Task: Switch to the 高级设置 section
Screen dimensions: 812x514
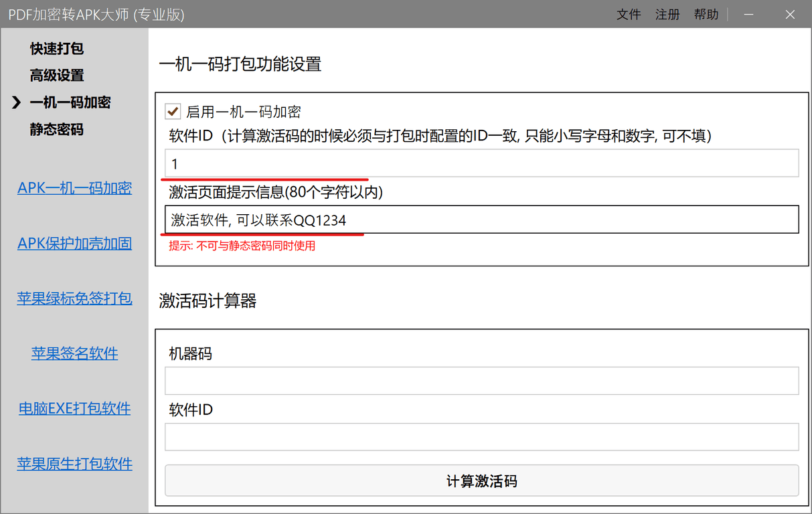Action: [x=56, y=75]
